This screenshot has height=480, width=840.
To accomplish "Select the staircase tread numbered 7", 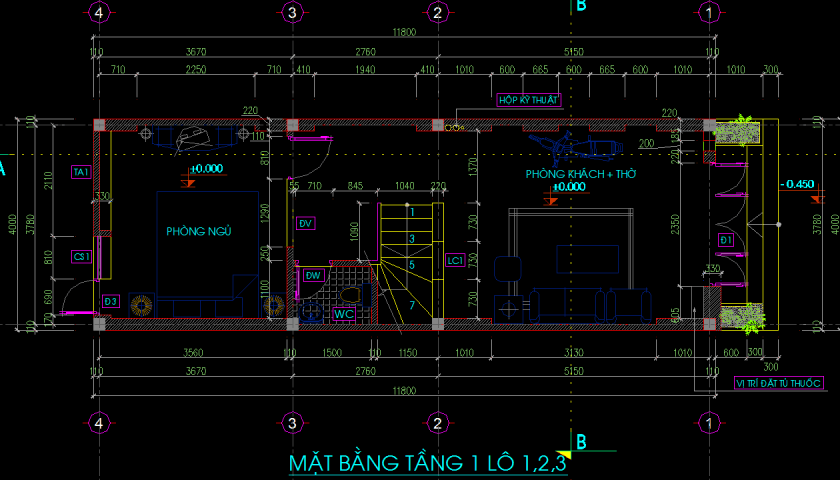I will pyautogui.click(x=410, y=304).
